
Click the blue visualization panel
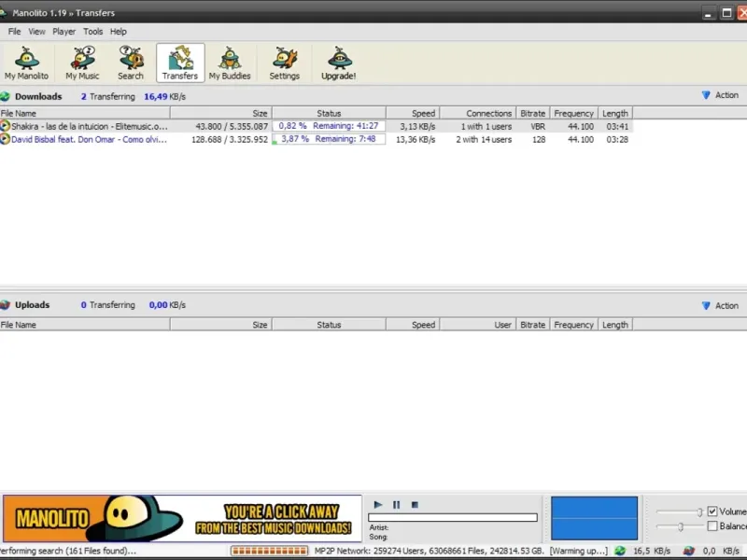[594, 518]
